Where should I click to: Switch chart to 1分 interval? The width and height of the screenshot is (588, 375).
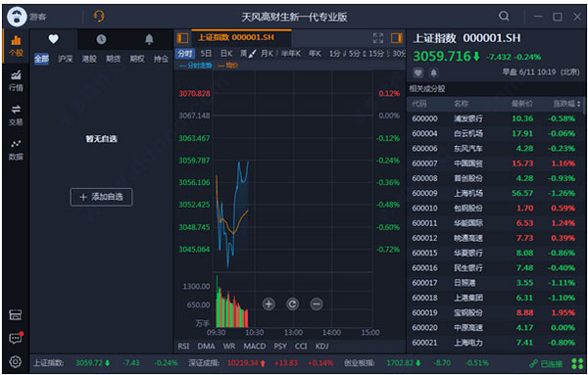tap(335, 54)
